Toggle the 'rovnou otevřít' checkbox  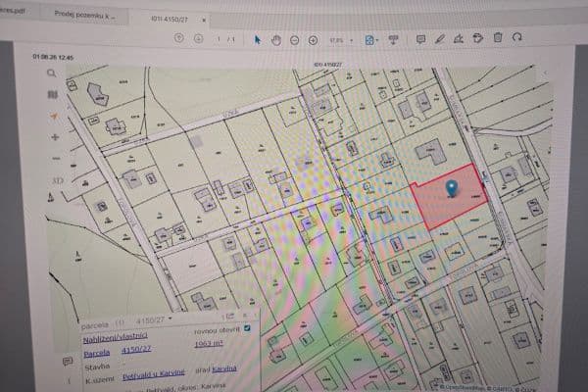[x=247, y=328]
